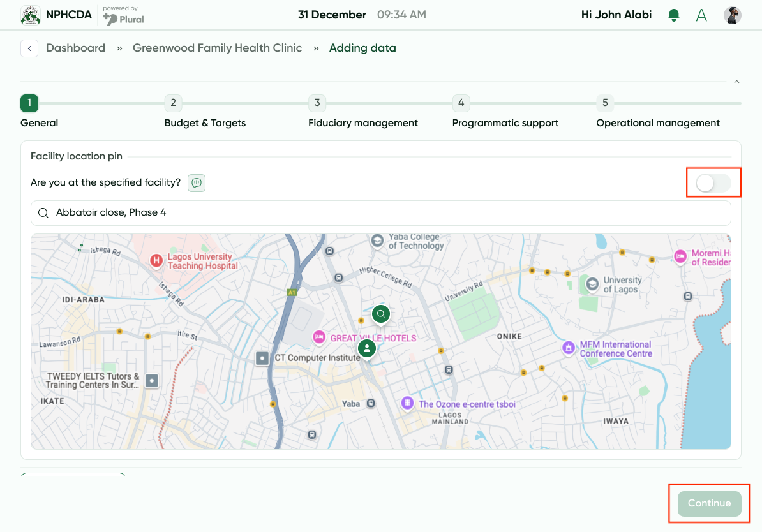Open the Dashboard breadcrumb link
This screenshot has height=532, width=762.
coord(75,48)
